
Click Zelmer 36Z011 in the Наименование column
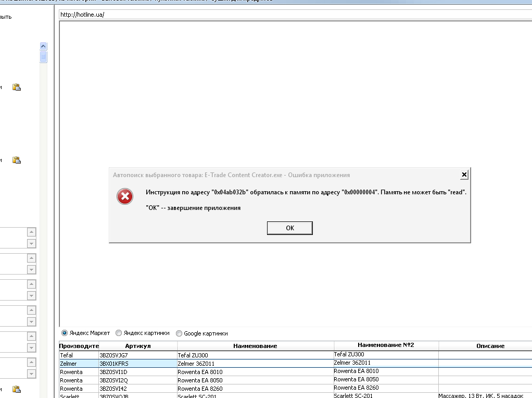click(x=255, y=364)
